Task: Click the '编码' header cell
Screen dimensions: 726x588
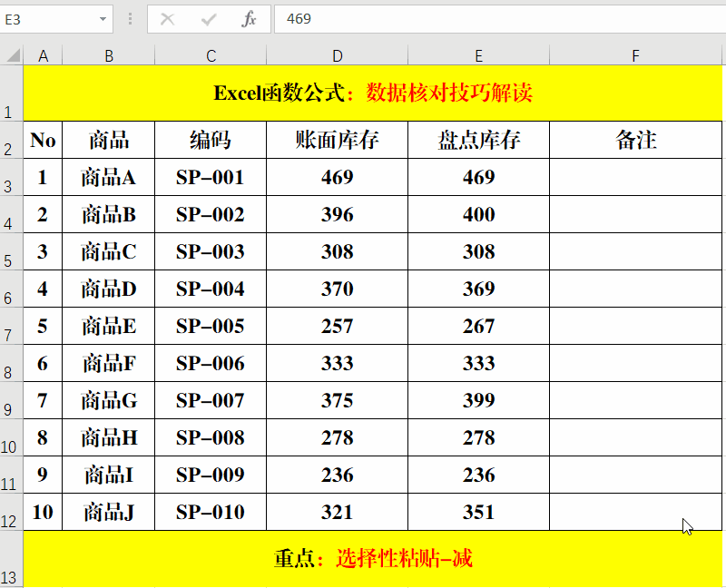Action: click(x=211, y=140)
